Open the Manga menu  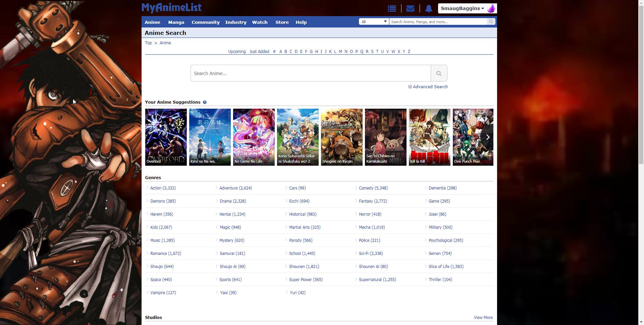tap(176, 22)
